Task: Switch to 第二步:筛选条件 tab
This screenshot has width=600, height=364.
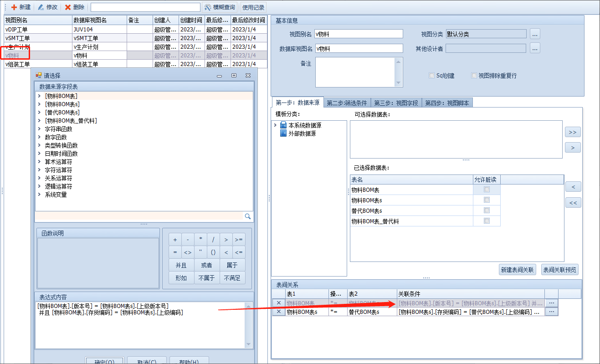Action: (346, 103)
